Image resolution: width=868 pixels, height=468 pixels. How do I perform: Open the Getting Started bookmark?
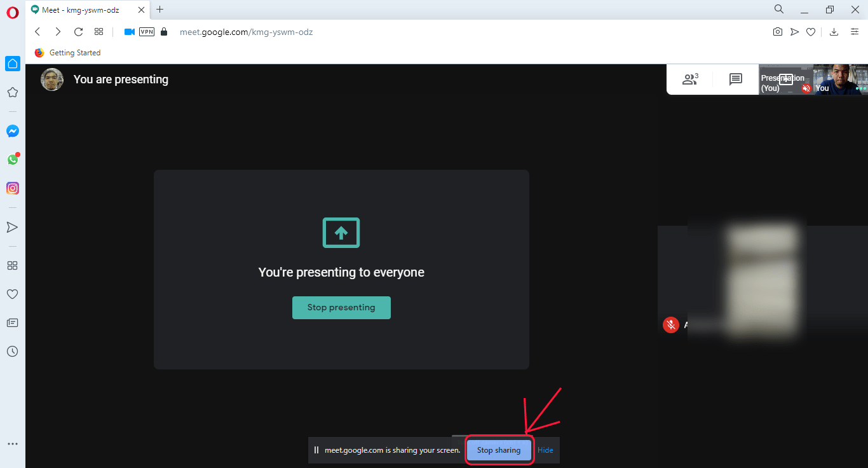pyautogui.click(x=67, y=53)
